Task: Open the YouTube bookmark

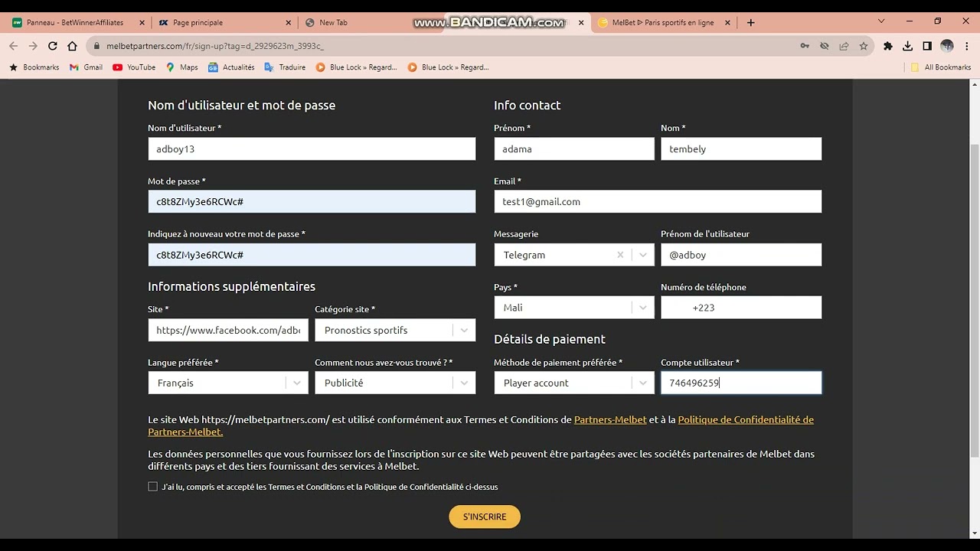Action: (x=134, y=67)
